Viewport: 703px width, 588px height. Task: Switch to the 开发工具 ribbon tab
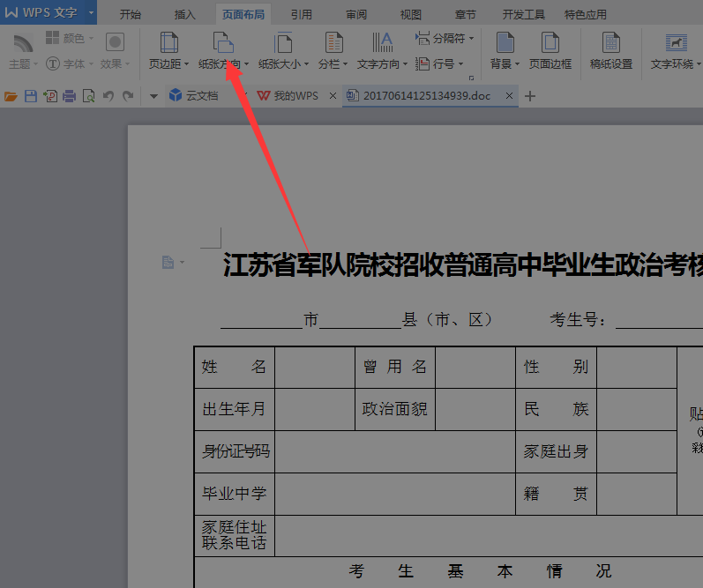click(524, 14)
